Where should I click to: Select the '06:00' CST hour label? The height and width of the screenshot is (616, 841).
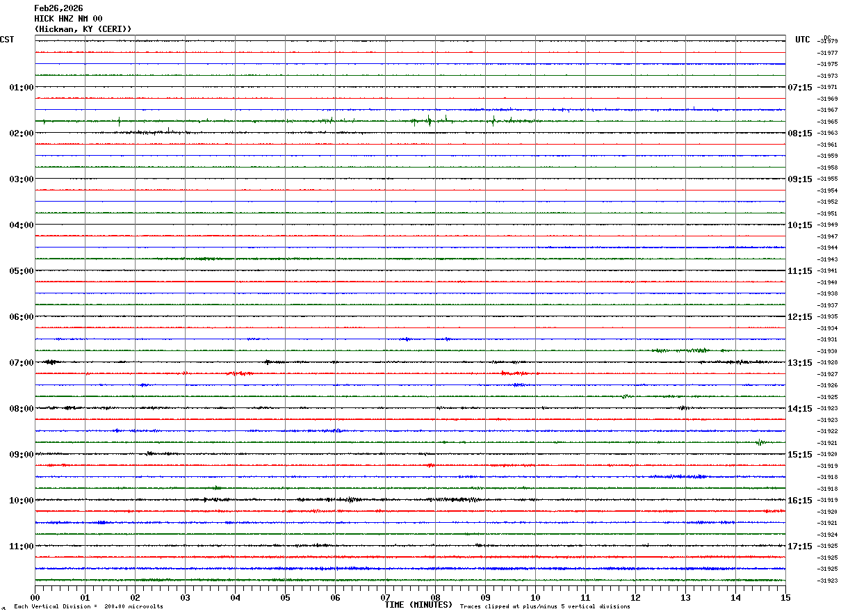click(22, 317)
